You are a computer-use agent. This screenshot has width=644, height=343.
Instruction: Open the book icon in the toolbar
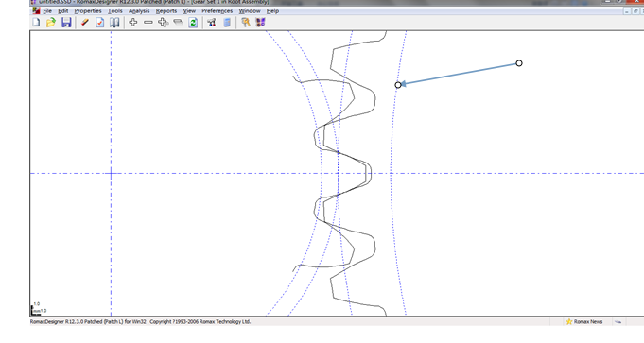[114, 23]
